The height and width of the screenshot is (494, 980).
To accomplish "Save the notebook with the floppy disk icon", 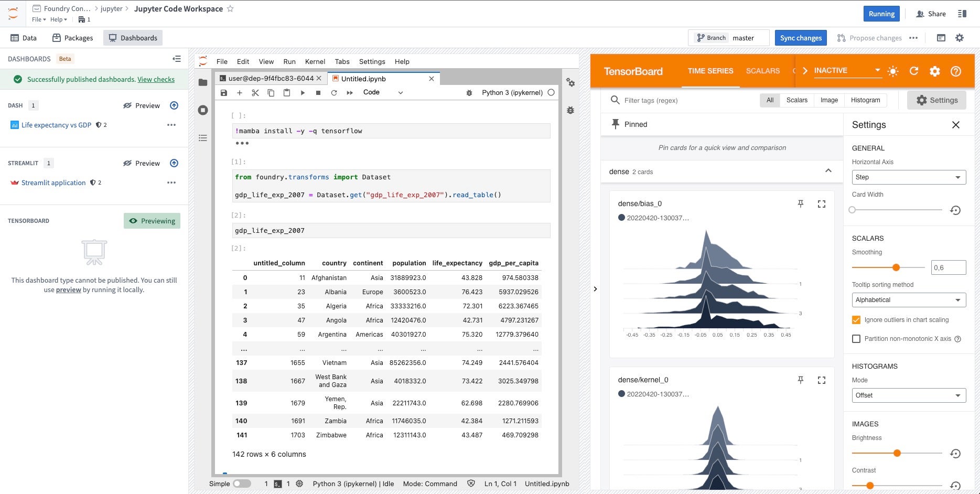I will click(224, 93).
